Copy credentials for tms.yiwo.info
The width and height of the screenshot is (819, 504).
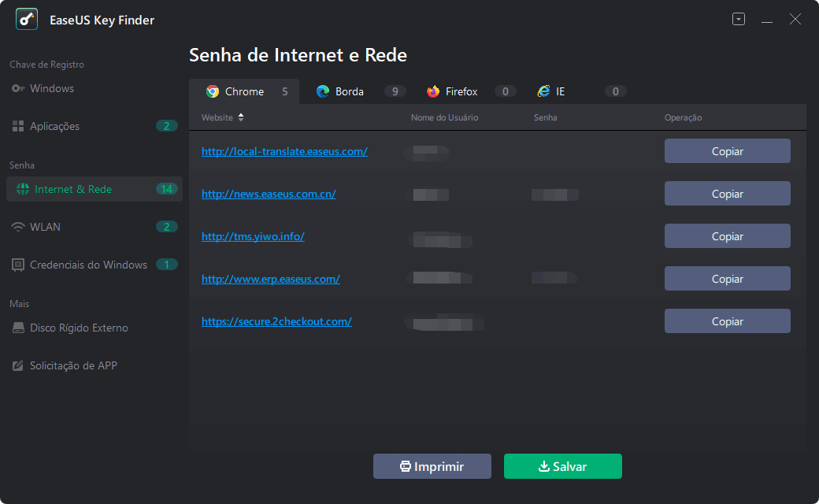727,236
